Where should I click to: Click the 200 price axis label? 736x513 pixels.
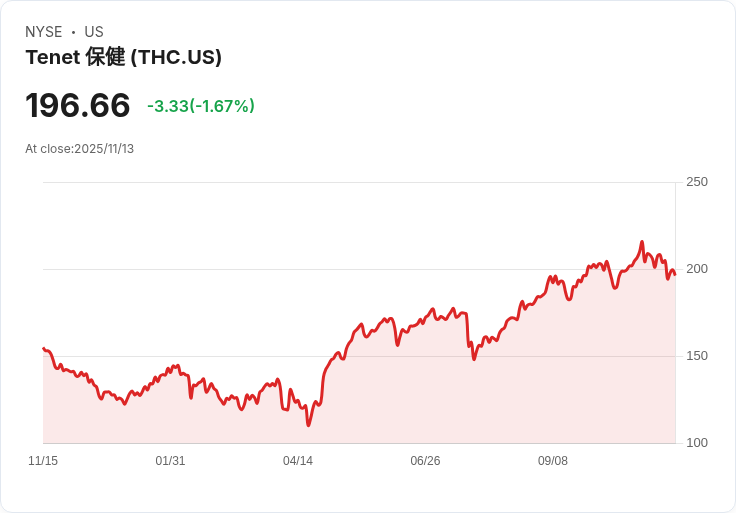697,269
